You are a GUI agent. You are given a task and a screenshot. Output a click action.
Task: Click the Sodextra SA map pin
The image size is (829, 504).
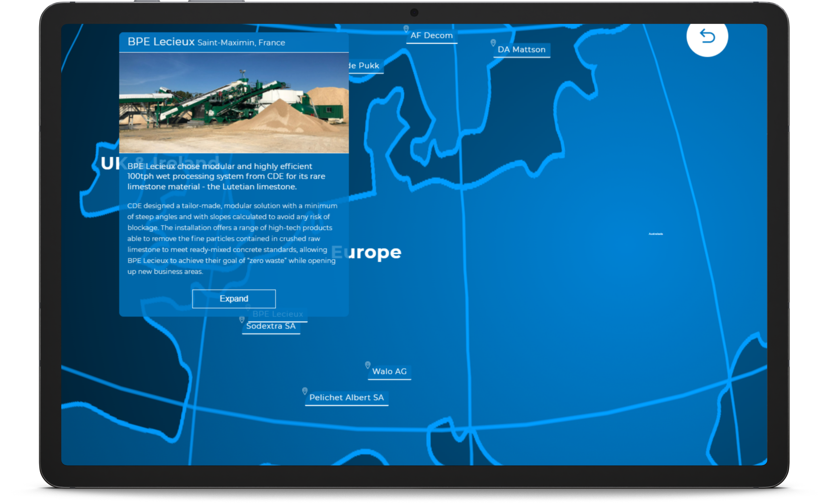(x=242, y=319)
